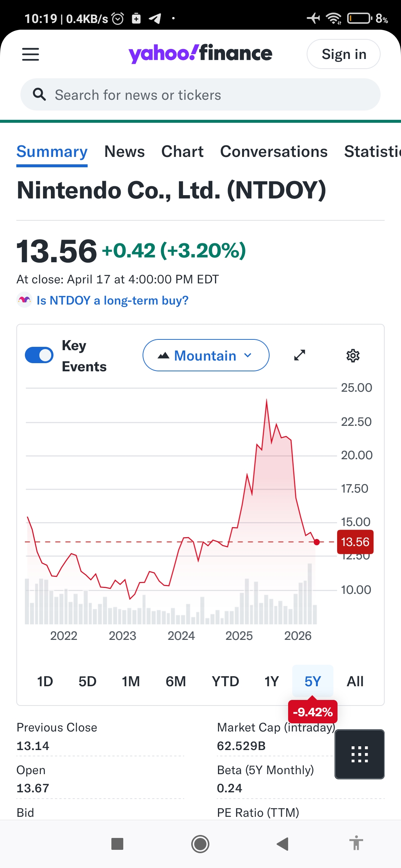Tap the Nintendo Co., Ltd. (NTDOY) heading
The width and height of the screenshot is (401, 868).
pos(172,190)
